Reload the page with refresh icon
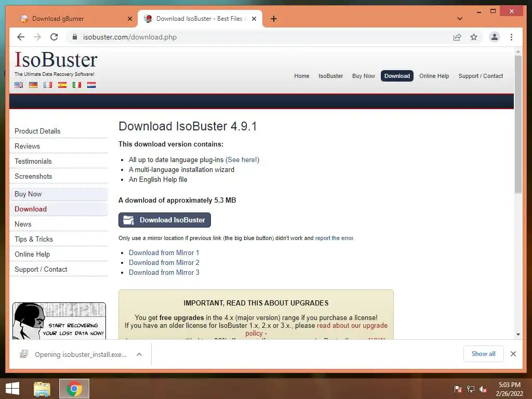This screenshot has height=399, width=532. click(x=54, y=37)
